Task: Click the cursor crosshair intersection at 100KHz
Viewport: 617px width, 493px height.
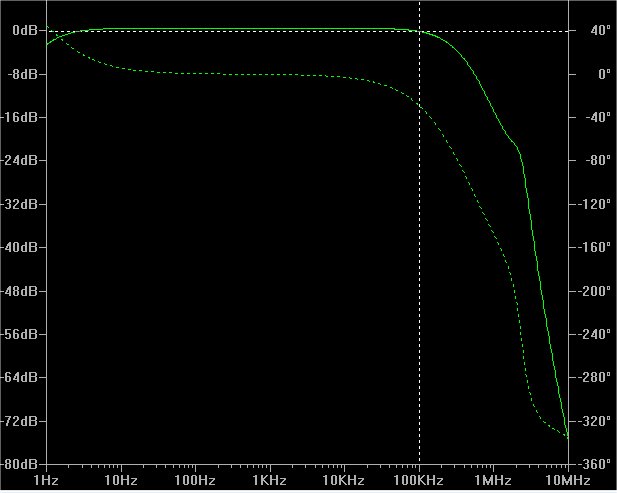Action: coord(419,31)
